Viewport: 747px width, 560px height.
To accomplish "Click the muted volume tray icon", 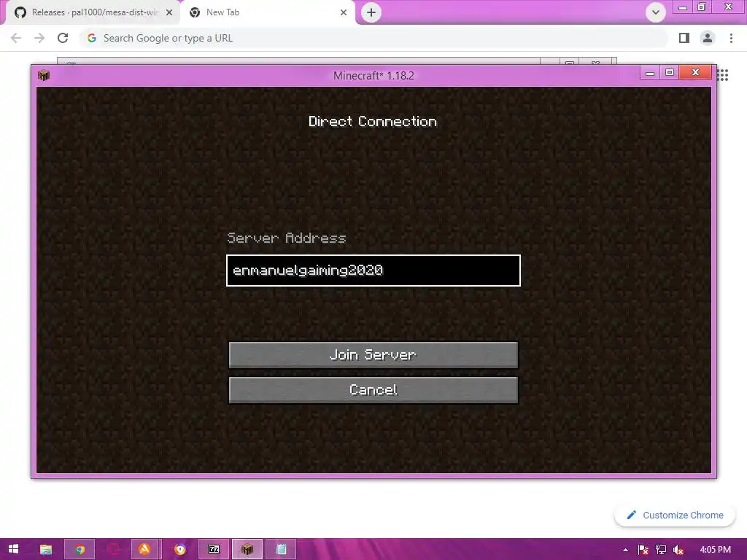I will click(678, 550).
